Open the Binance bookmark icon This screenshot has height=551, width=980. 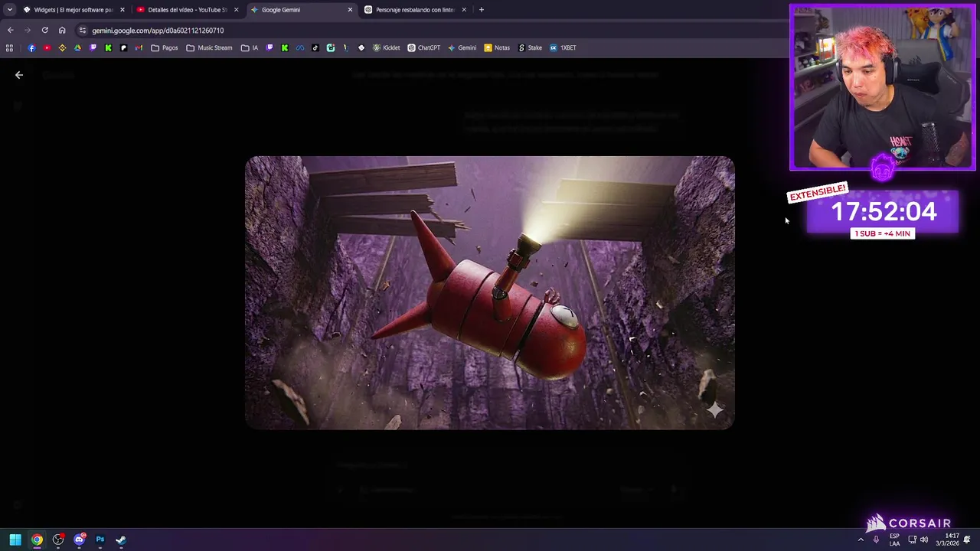click(62, 47)
